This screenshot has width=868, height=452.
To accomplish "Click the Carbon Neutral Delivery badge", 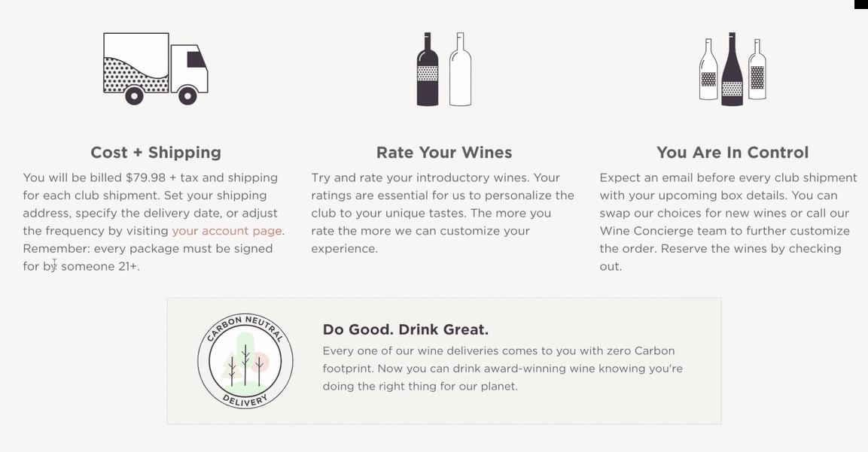I will tap(245, 361).
